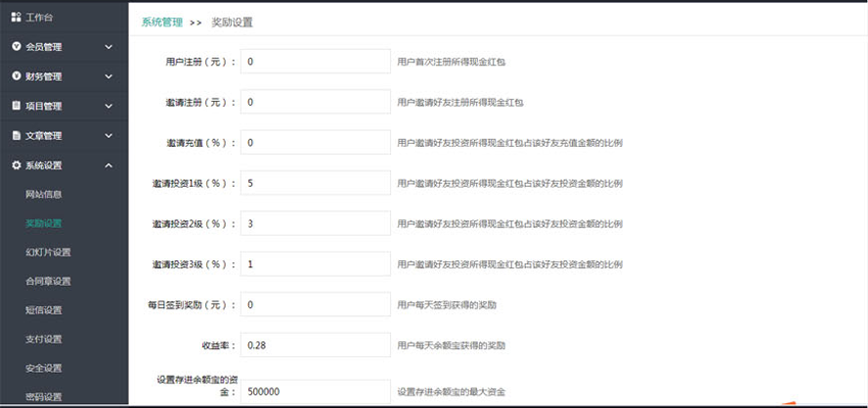
Task: Expand the 财务管理 menu chevron
Action: (x=108, y=76)
